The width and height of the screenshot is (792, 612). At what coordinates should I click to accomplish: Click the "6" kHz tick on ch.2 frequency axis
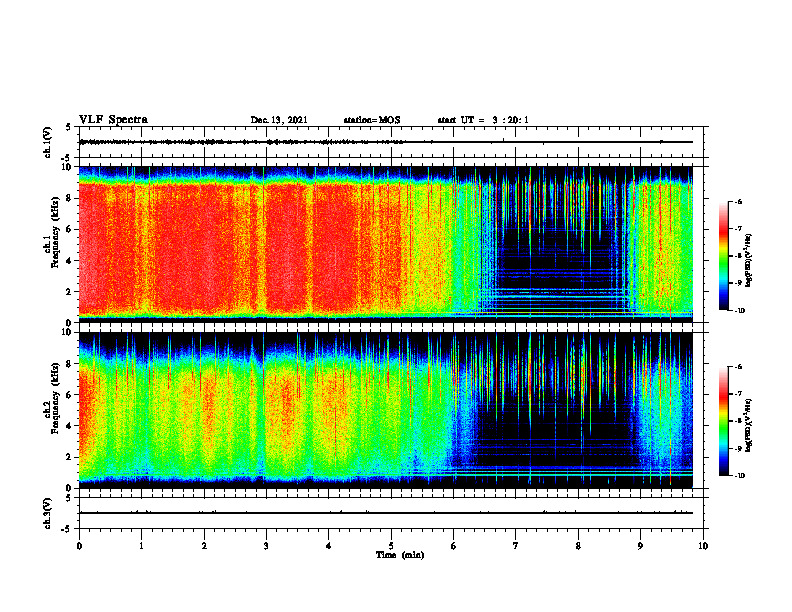(69, 395)
